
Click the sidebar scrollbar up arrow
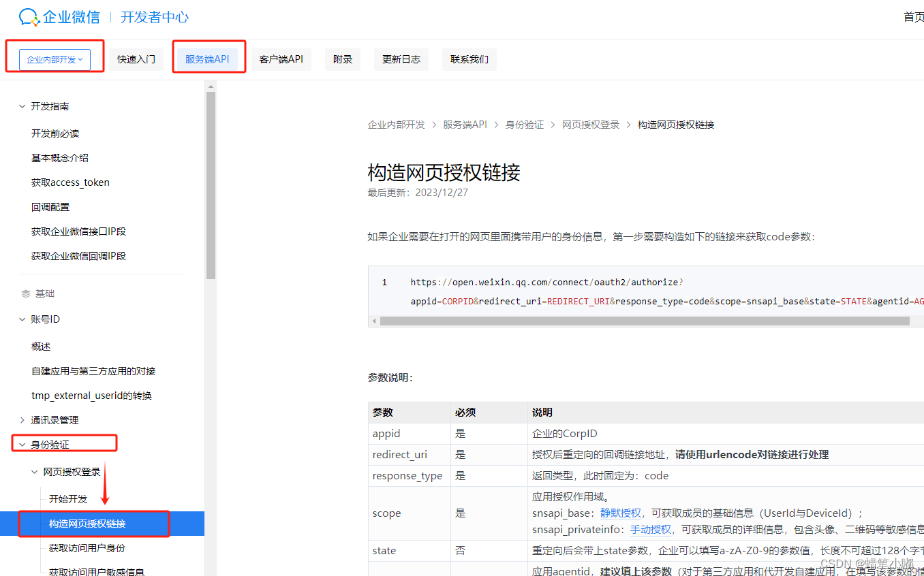point(211,86)
